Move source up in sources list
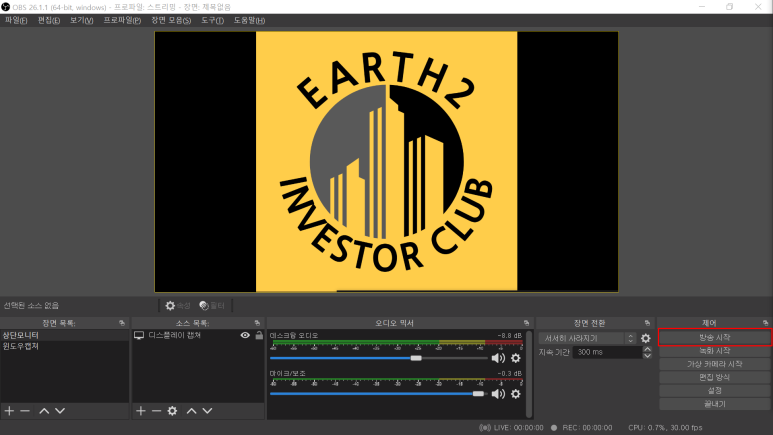The width and height of the screenshot is (773, 435). tap(191, 410)
